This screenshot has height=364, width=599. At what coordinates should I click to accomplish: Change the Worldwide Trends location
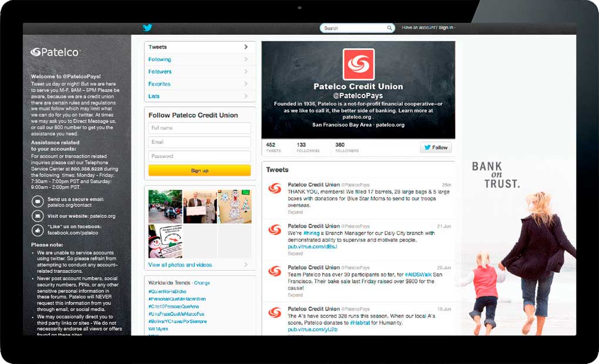point(201,283)
